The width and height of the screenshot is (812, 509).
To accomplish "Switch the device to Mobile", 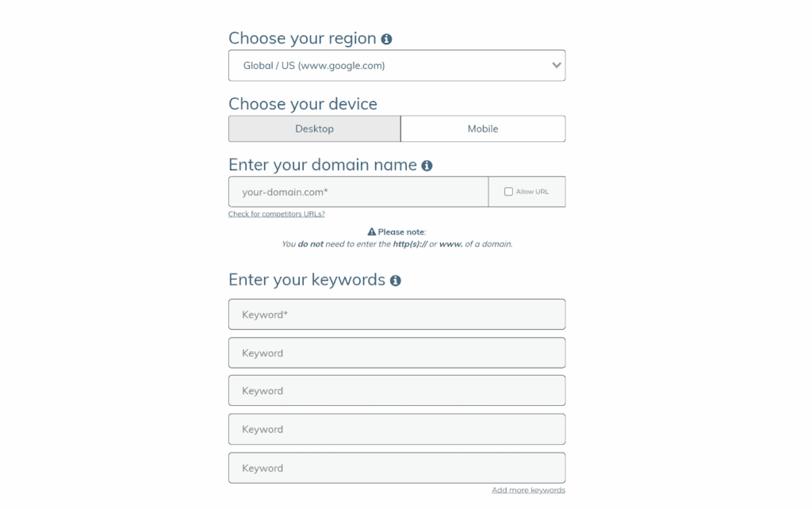I will [483, 128].
